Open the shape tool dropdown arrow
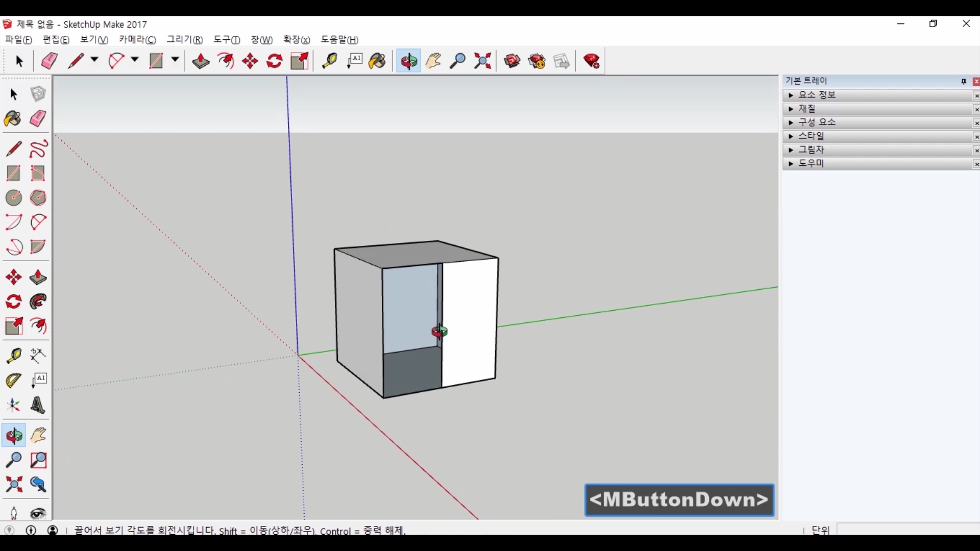 (175, 60)
